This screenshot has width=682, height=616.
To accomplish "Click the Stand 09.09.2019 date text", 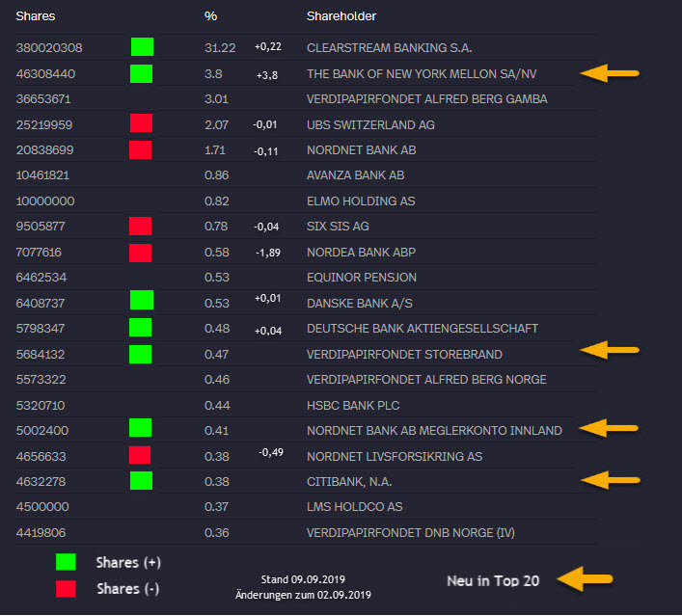I will point(303,579).
